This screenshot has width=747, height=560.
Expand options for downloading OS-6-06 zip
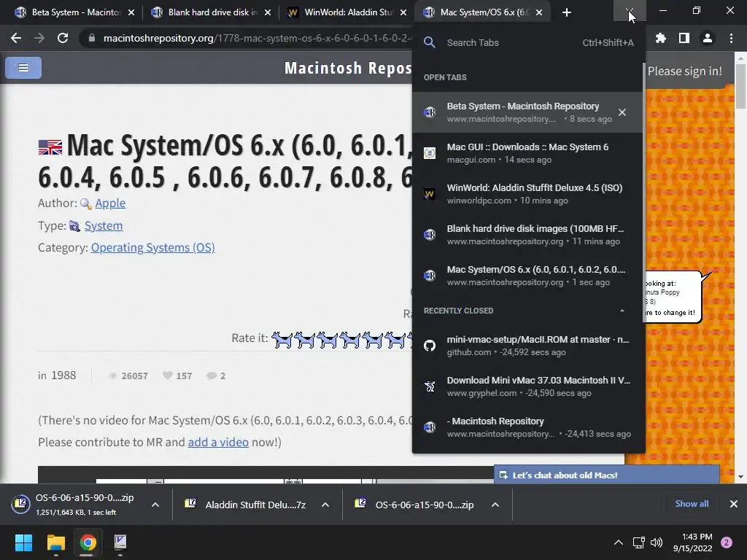(x=155, y=505)
